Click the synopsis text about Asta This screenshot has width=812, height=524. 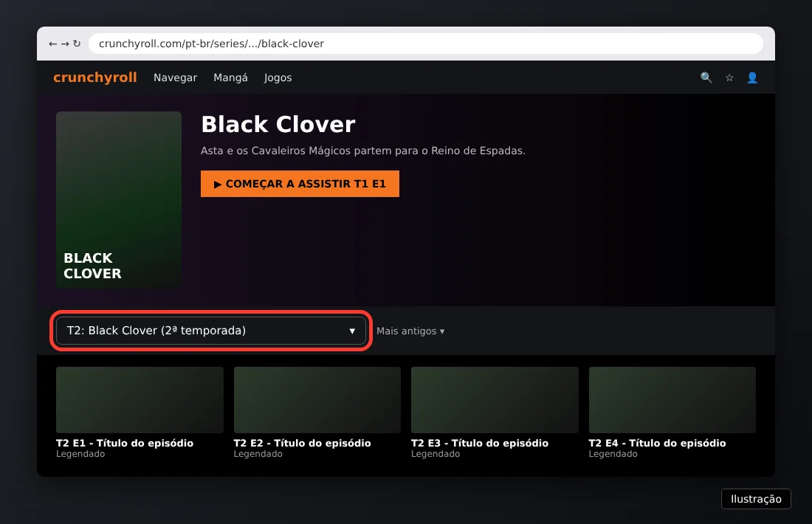[x=363, y=151]
